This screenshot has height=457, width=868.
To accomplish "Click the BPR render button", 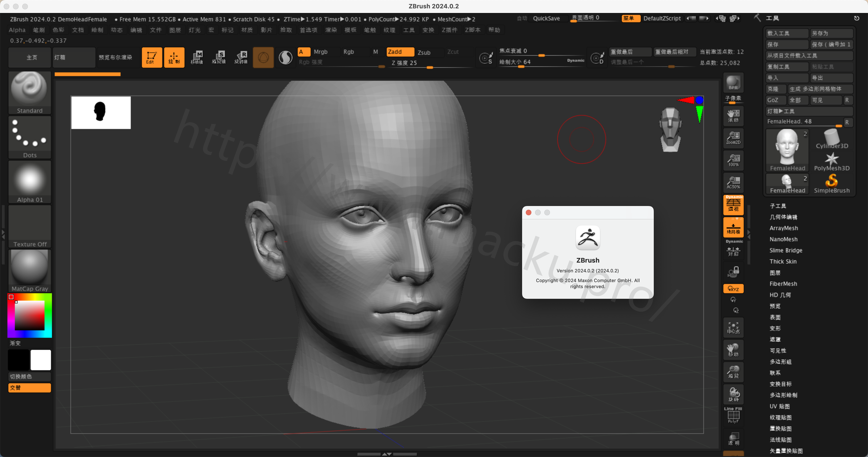I will (x=733, y=83).
